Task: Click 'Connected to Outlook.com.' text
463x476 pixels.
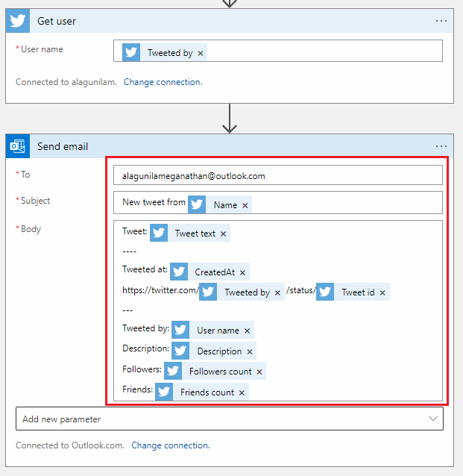Action: coord(70,445)
